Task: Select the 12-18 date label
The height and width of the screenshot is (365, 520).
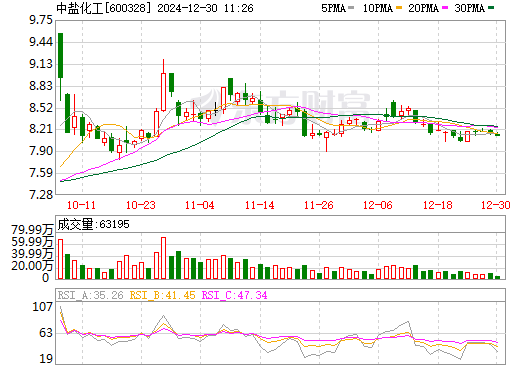Action: [438, 205]
